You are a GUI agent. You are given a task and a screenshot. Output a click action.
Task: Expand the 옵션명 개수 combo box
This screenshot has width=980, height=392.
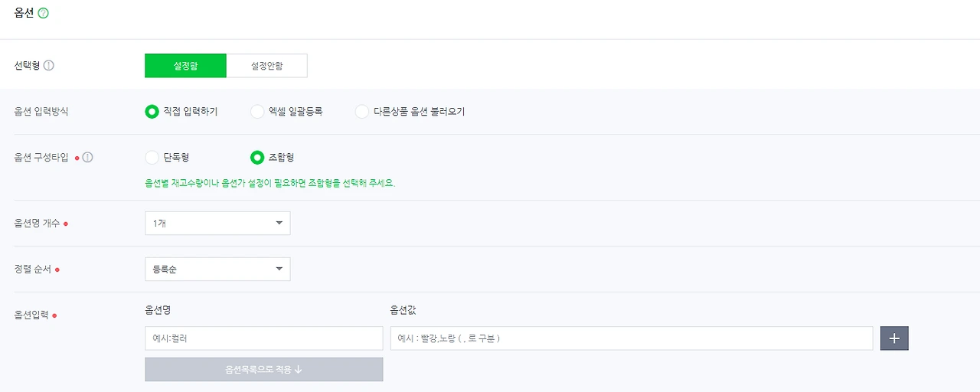(217, 223)
